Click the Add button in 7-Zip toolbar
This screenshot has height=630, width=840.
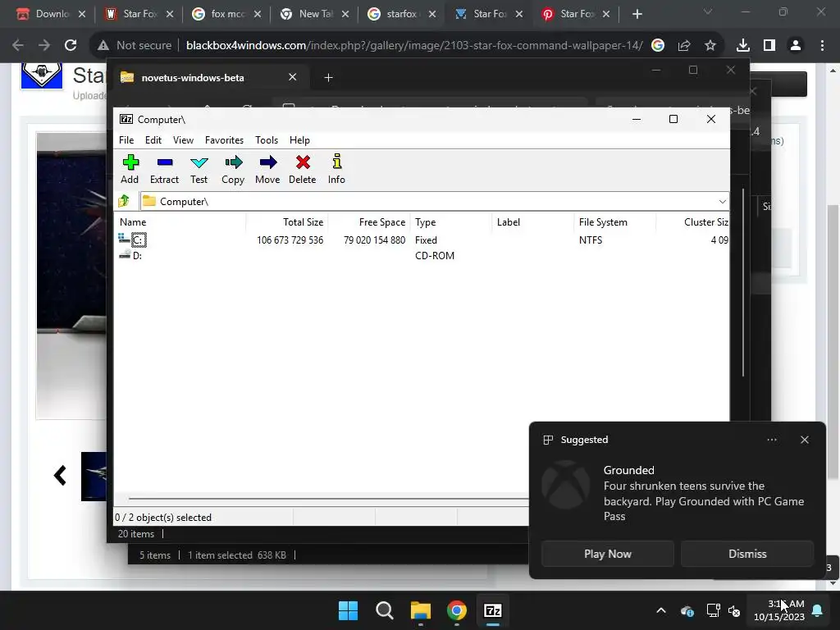click(x=130, y=169)
